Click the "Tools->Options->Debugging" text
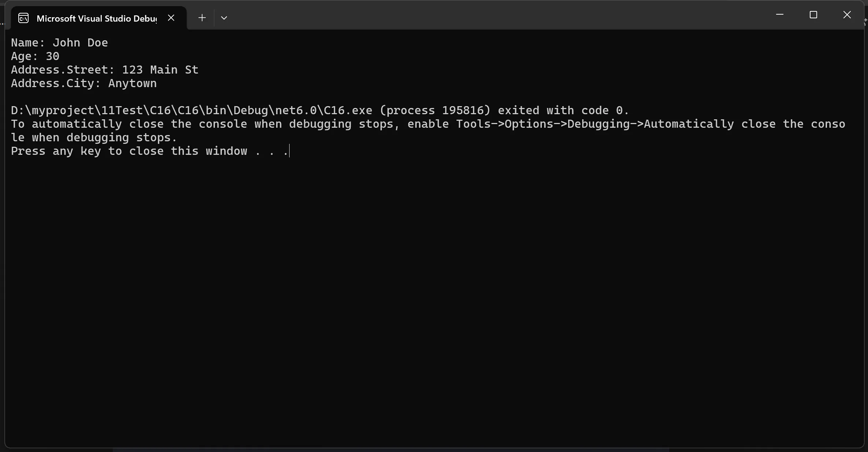 click(x=543, y=124)
